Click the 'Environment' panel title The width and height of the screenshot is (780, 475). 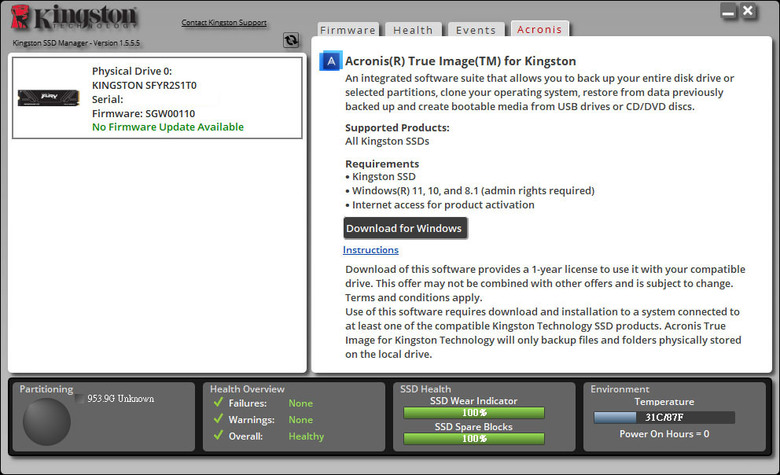[x=620, y=389]
